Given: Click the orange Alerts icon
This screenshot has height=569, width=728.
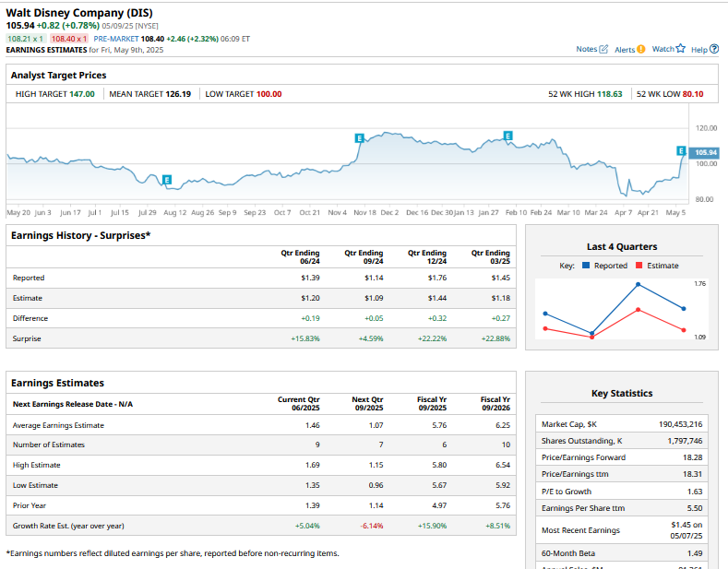Looking at the screenshot, I should pyautogui.click(x=641, y=49).
